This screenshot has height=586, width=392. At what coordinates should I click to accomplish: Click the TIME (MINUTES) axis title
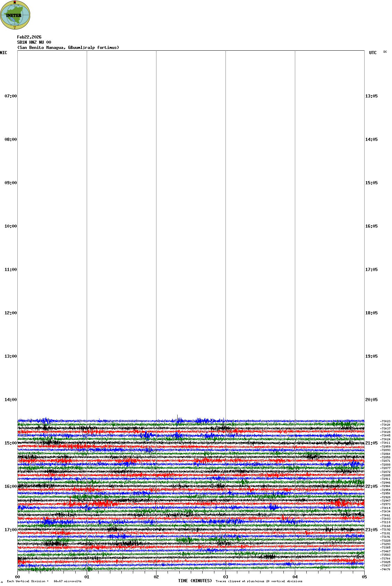195,580
